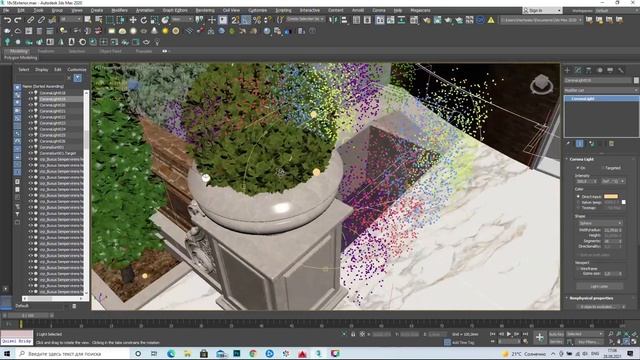Open the Modifiers menu
The image size is (640, 360).
119,10
